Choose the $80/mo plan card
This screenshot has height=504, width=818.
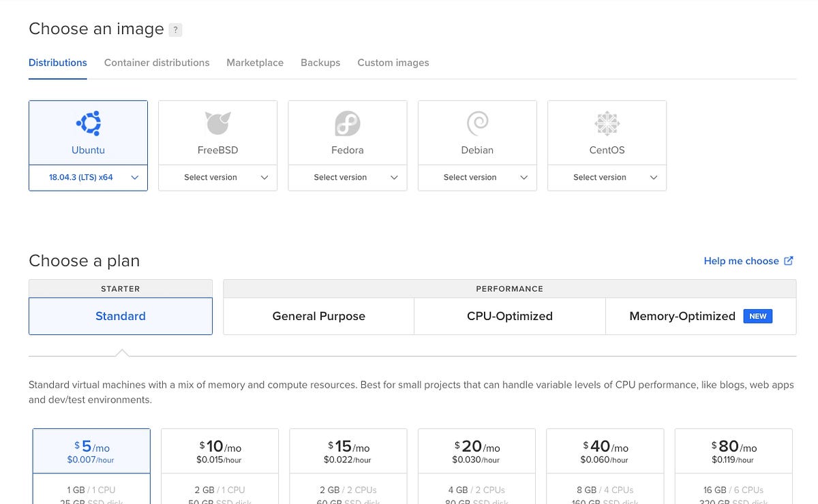click(732, 450)
